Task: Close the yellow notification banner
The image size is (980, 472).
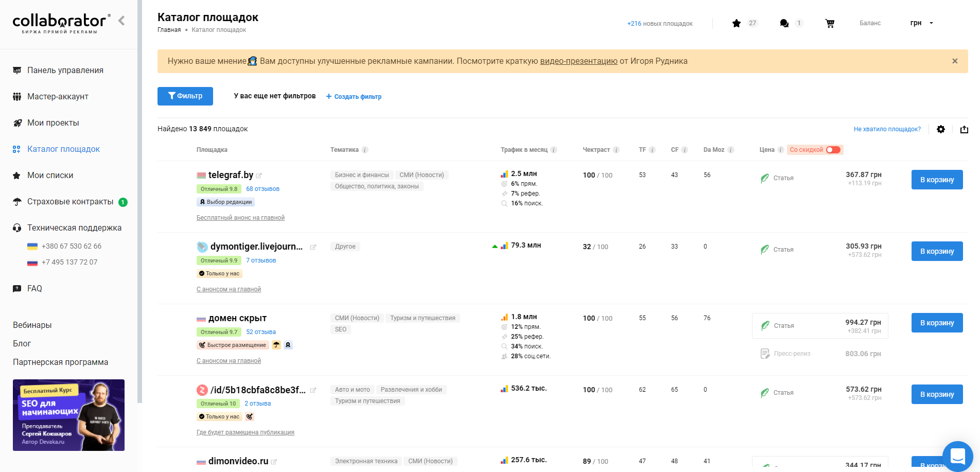Action: (x=955, y=61)
